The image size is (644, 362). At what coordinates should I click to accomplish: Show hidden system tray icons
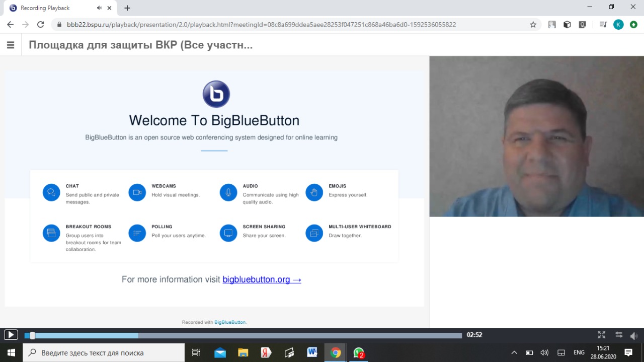tap(514, 352)
